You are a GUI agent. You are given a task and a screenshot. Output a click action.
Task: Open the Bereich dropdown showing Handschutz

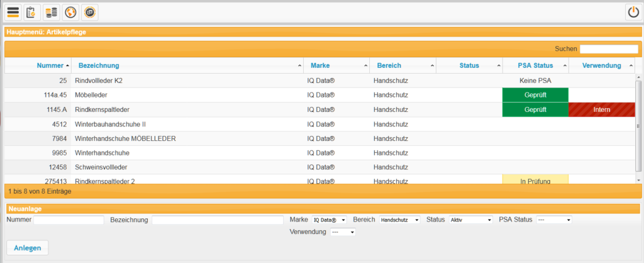[399, 220]
